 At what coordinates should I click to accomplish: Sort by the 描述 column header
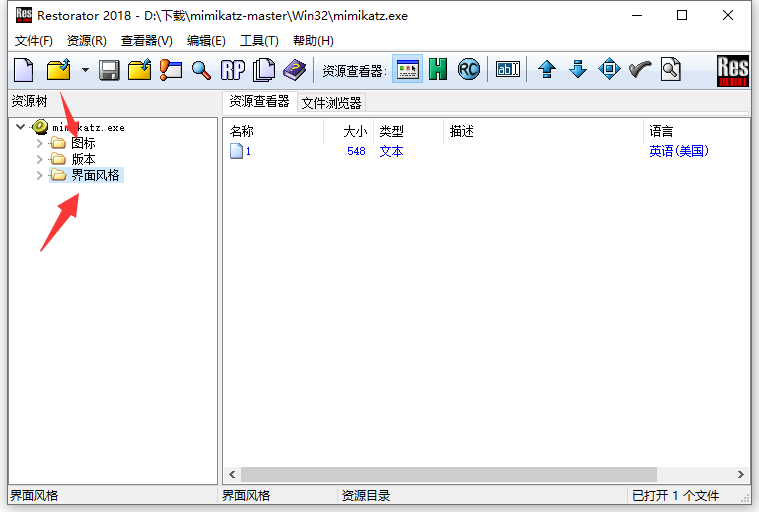543,131
